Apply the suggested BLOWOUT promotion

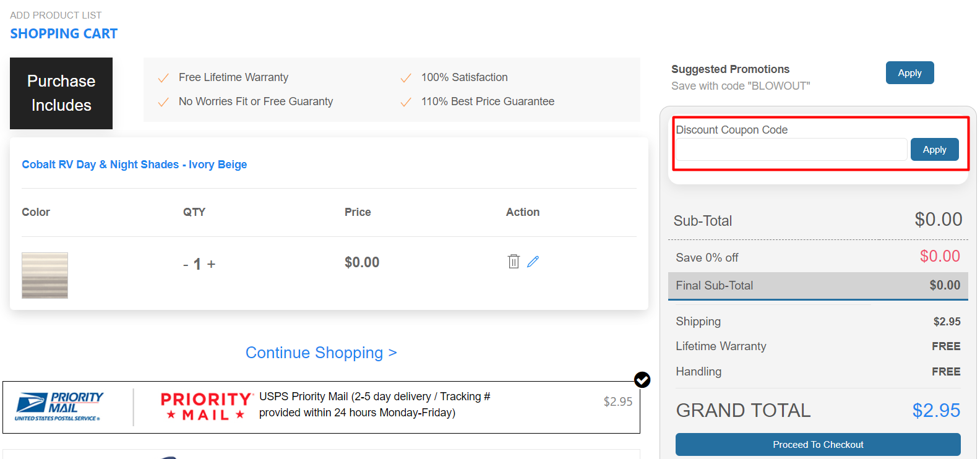point(909,73)
